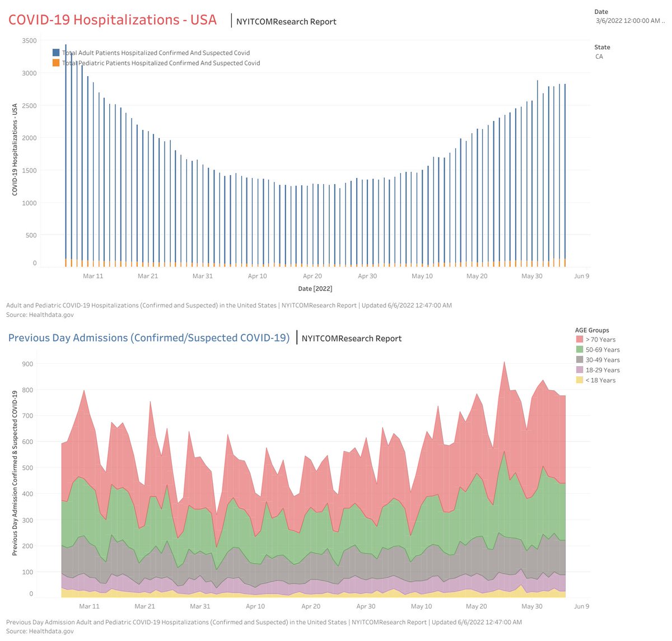The image size is (672, 641).
Task: Click the blue Adult Patients legend swatch
Action: [56, 53]
